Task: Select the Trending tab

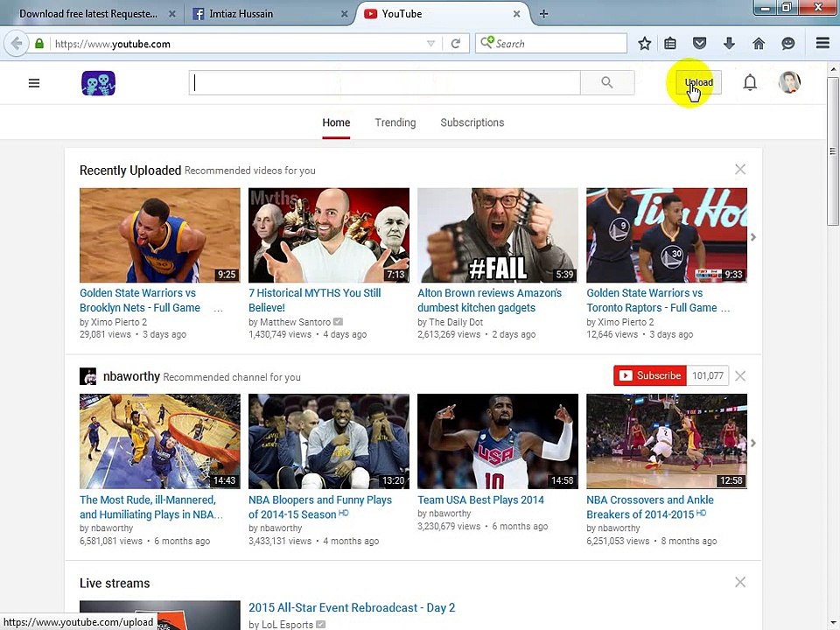Action: click(395, 122)
